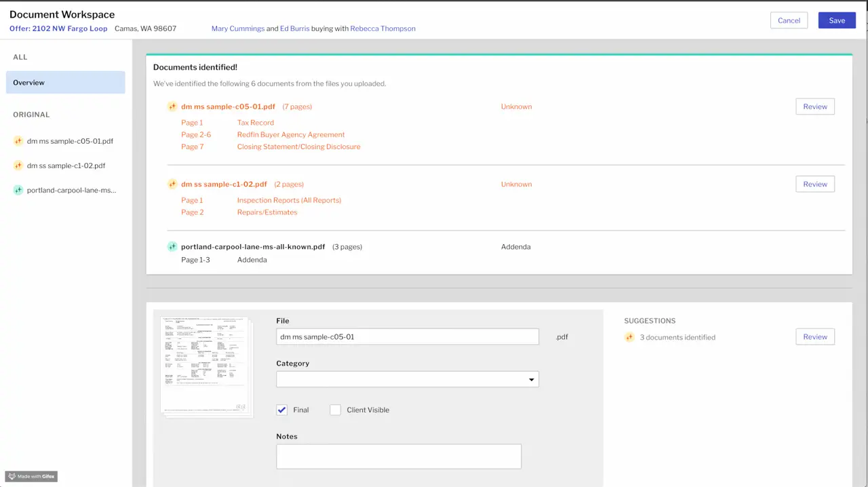
Task: Click the Tax Record document type
Action: tap(256, 123)
